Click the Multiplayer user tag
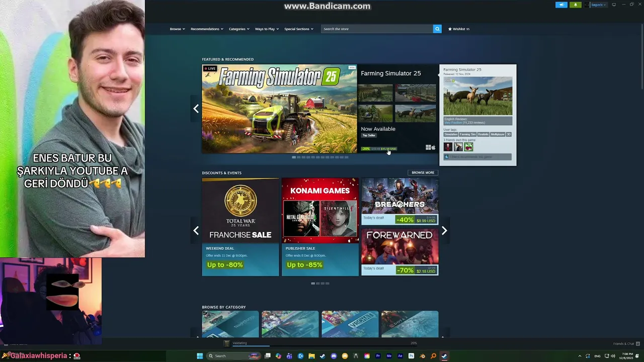 (498, 134)
